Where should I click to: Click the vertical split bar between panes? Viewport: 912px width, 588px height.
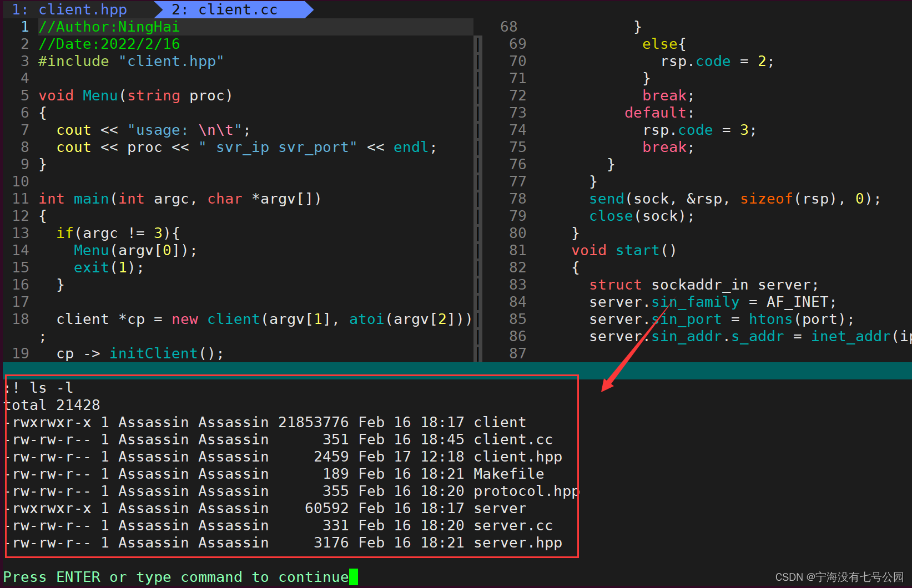(x=478, y=199)
